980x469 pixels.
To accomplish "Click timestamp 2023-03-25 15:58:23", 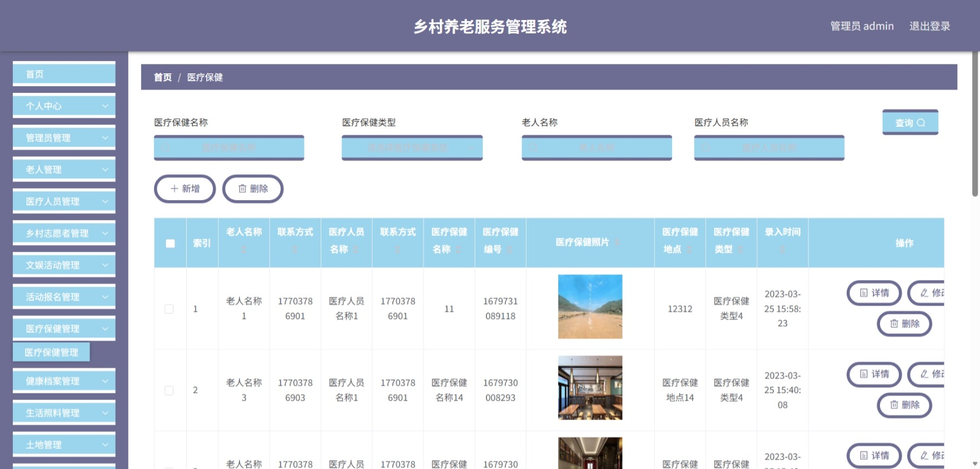I will click(x=783, y=309).
